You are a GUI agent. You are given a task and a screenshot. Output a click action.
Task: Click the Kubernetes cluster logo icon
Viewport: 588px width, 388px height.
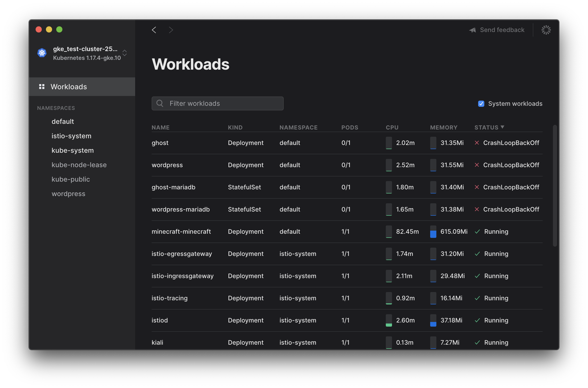[x=42, y=53]
